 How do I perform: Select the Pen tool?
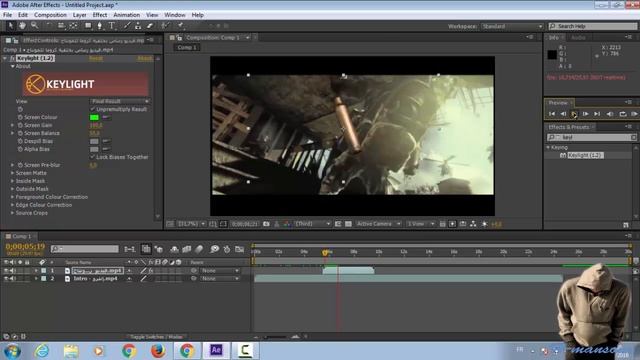pyautogui.click(x=100, y=26)
